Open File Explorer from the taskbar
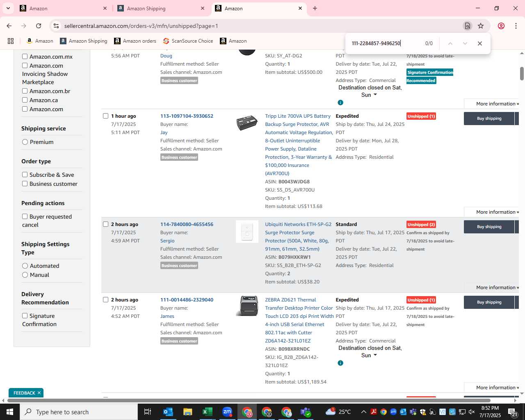 click(x=187, y=412)
